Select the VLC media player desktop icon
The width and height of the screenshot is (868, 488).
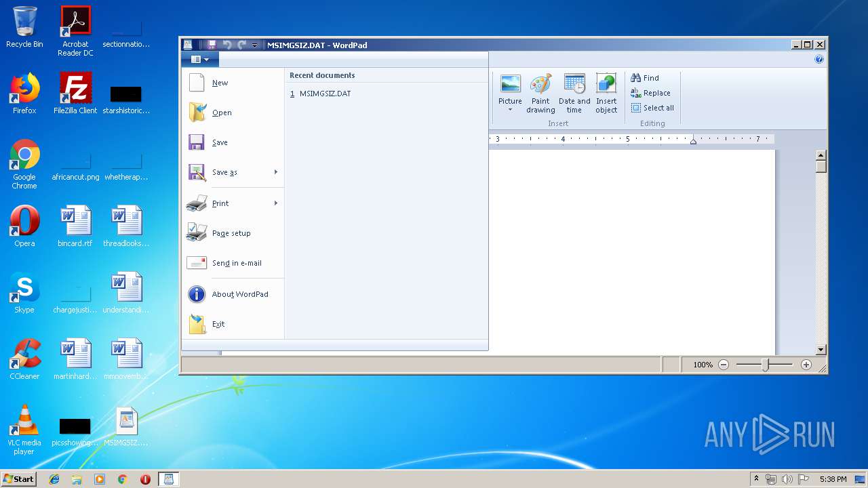pos(24,430)
